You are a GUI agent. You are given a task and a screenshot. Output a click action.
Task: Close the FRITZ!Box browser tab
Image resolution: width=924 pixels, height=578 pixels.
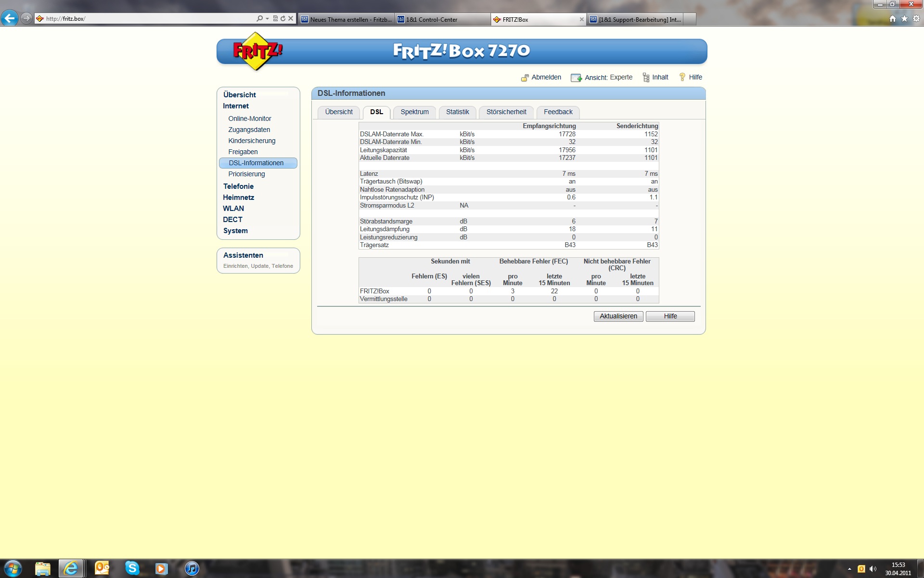581,19
